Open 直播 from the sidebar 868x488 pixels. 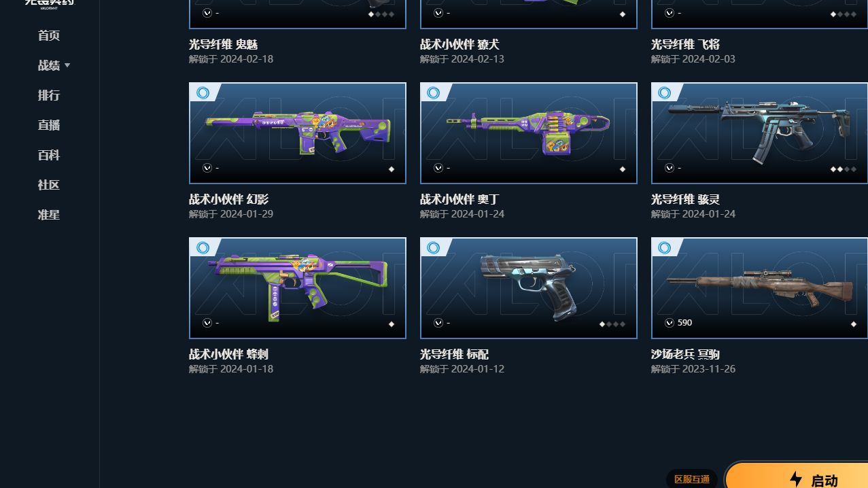[x=49, y=125]
